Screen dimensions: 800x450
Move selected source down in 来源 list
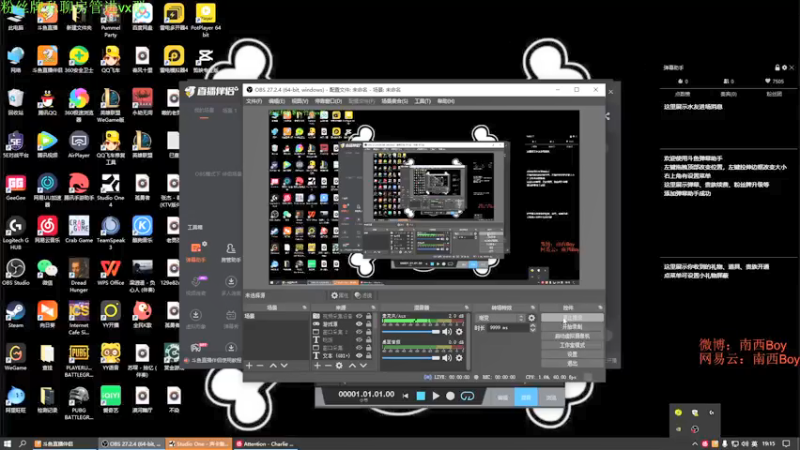pos(363,365)
